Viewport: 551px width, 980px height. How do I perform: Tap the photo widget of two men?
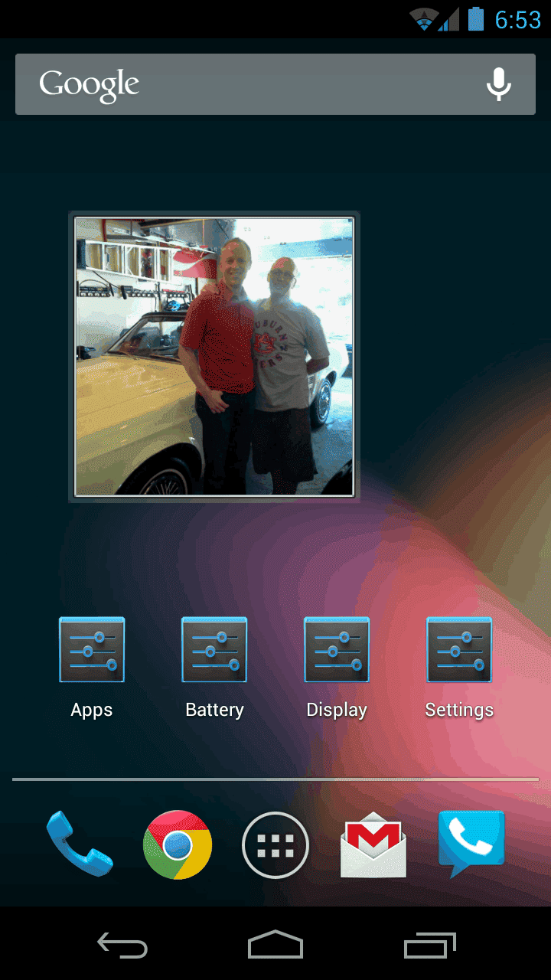pyautogui.click(x=214, y=357)
